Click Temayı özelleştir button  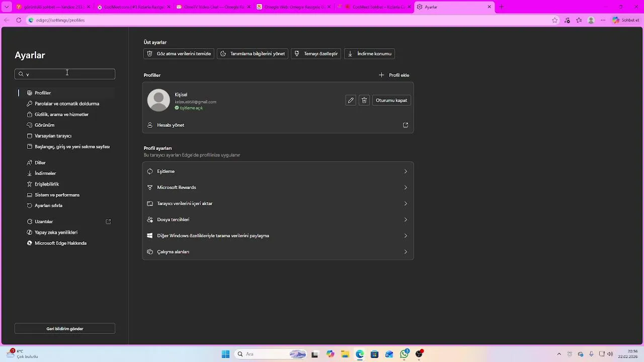click(x=316, y=54)
